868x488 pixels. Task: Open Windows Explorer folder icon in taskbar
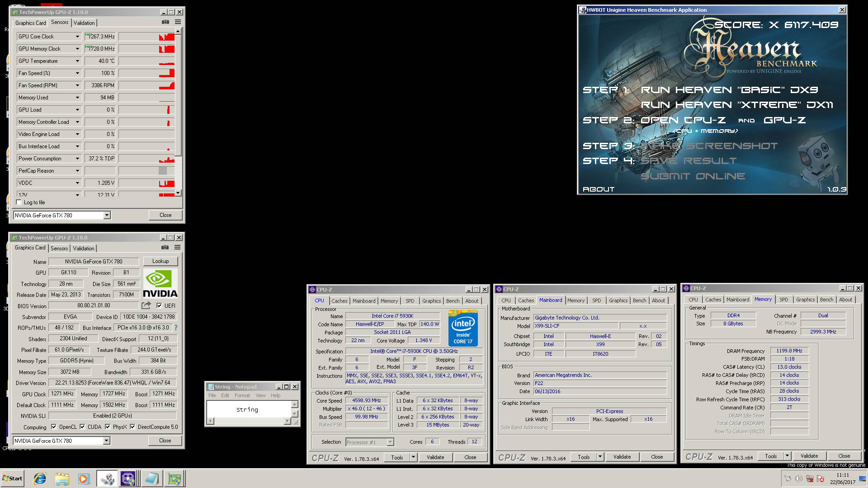coord(62,479)
